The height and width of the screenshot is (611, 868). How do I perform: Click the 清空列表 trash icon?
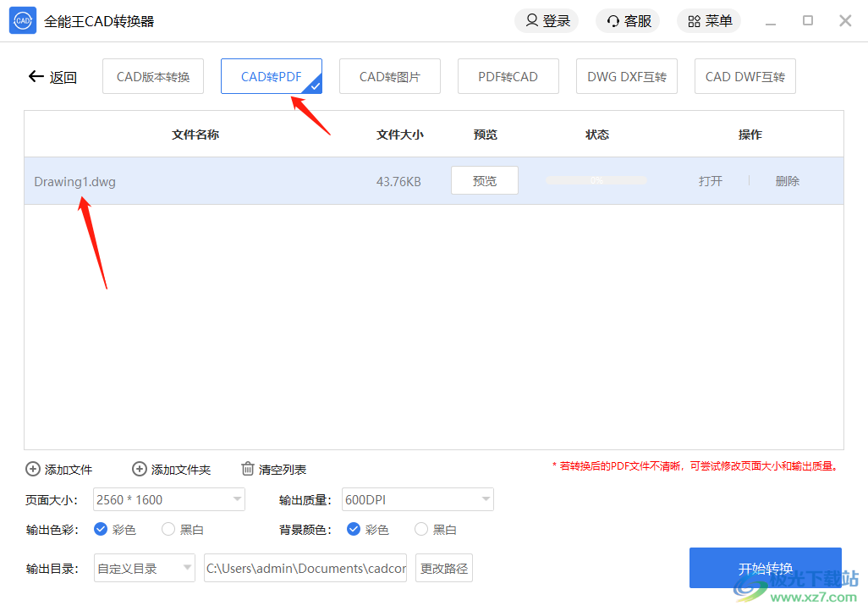[247, 469]
